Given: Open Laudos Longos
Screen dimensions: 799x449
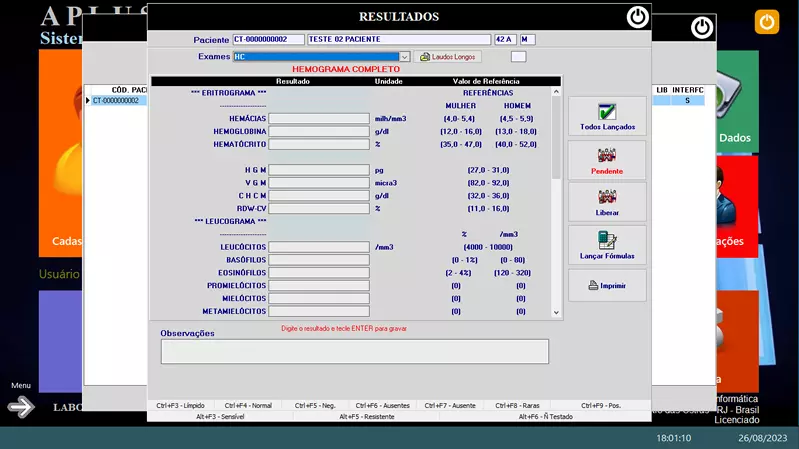Looking at the screenshot, I should pyautogui.click(x=449, y=57).
